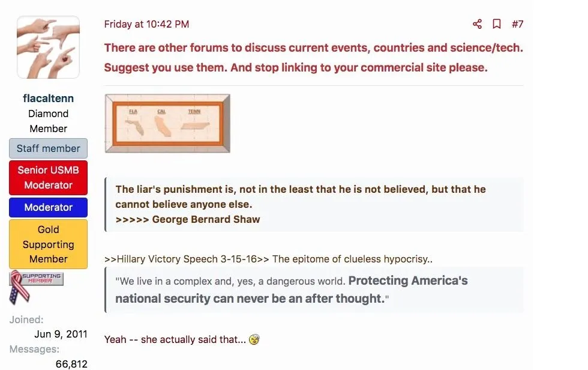Click the emoji after 'she actually said that'
Image resolution: width=588 pixels, height=370 pixels.
[x=255, y=339]
